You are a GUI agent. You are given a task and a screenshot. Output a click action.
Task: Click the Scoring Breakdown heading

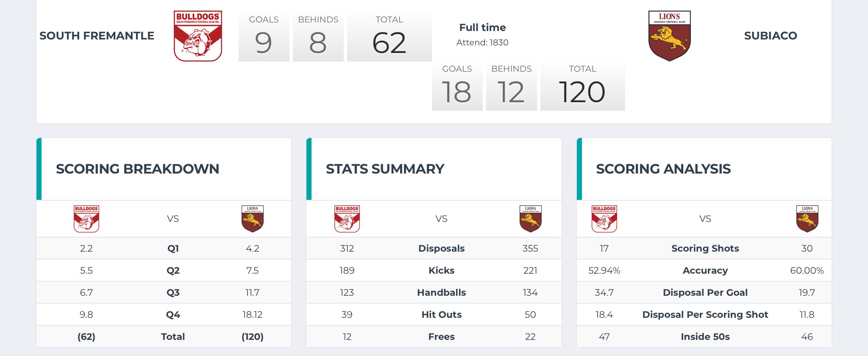(x=137, y=169)
